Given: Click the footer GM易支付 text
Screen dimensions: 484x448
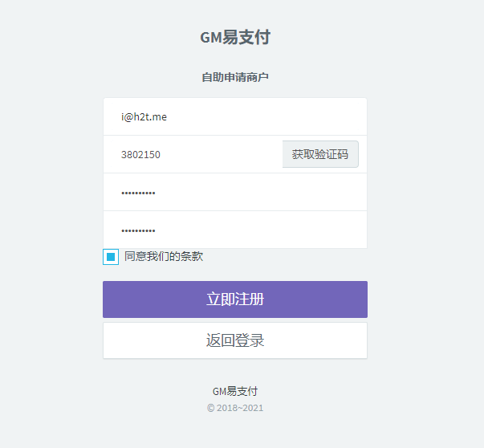Looking at the screenshot, I should (x=235, y=392).
